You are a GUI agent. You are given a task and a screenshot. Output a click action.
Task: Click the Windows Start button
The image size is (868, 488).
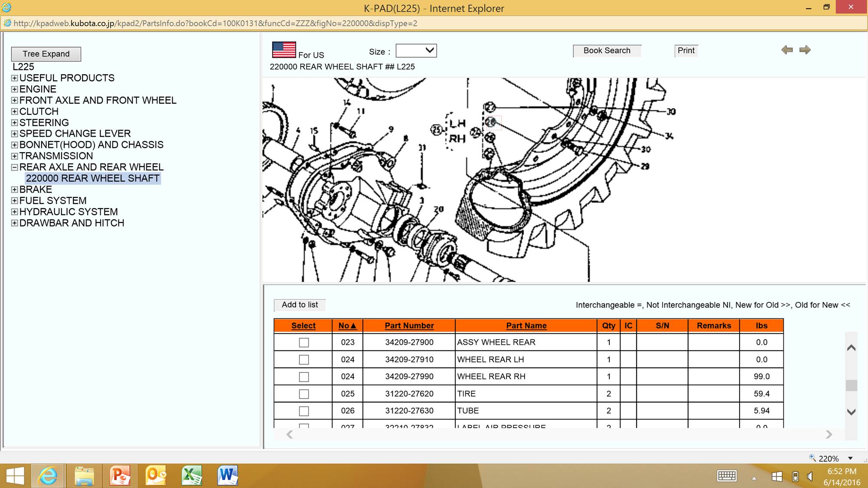click(15, 476)
